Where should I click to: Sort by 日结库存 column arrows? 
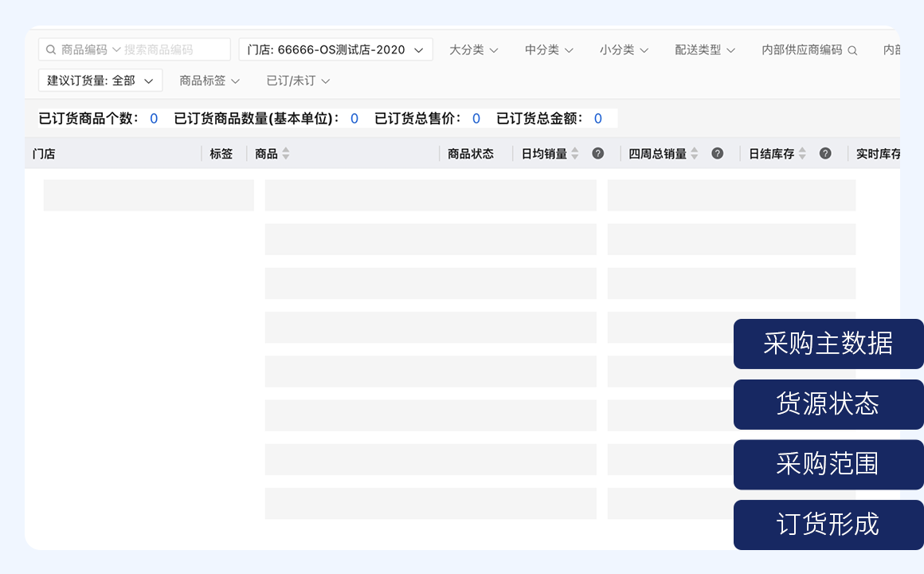pos(802,154)
